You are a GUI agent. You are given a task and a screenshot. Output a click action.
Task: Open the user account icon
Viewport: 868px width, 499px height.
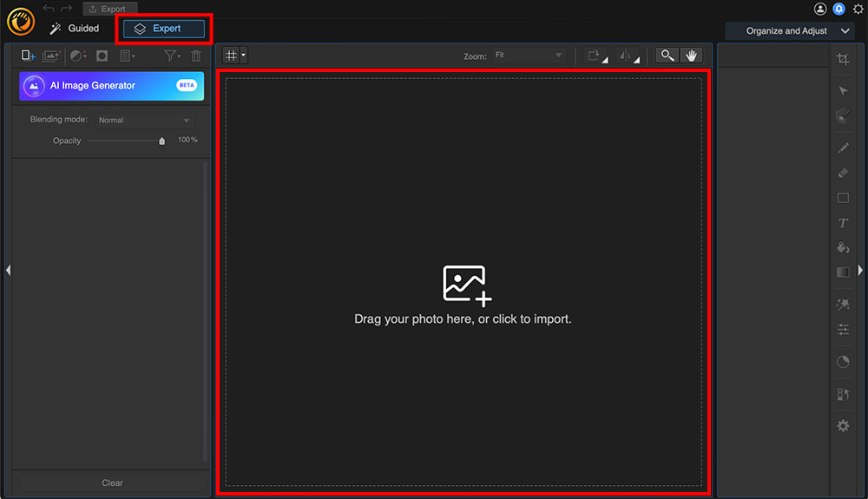820,9
